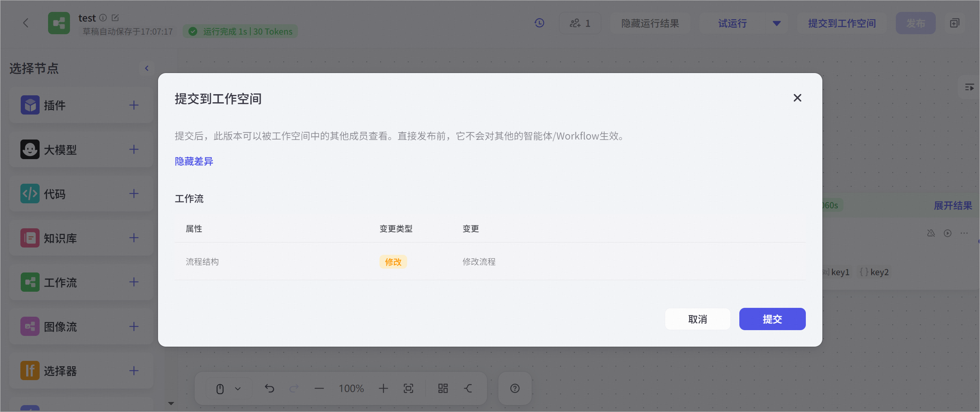Add a 知识库 node

[133, 238]
